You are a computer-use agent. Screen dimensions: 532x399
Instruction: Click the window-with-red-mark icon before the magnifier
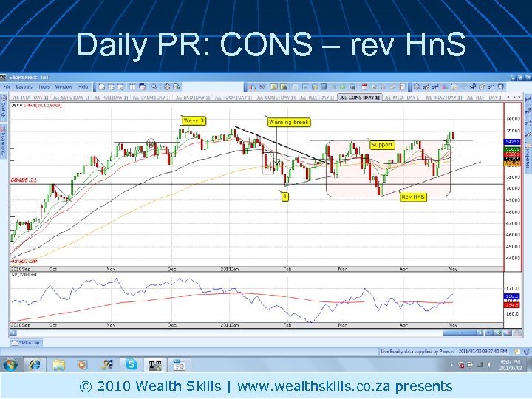coord(143,87)
